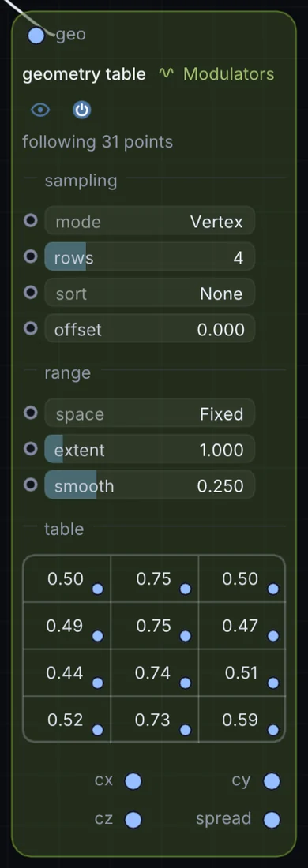Click the geo input port
The image size is (308, 868).
coord(36,36)
